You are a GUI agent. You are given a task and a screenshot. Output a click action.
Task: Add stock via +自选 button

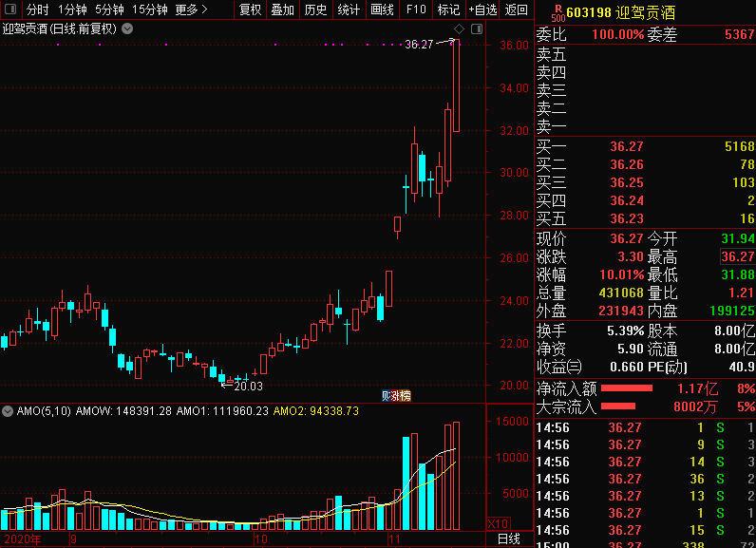(482, 9)
